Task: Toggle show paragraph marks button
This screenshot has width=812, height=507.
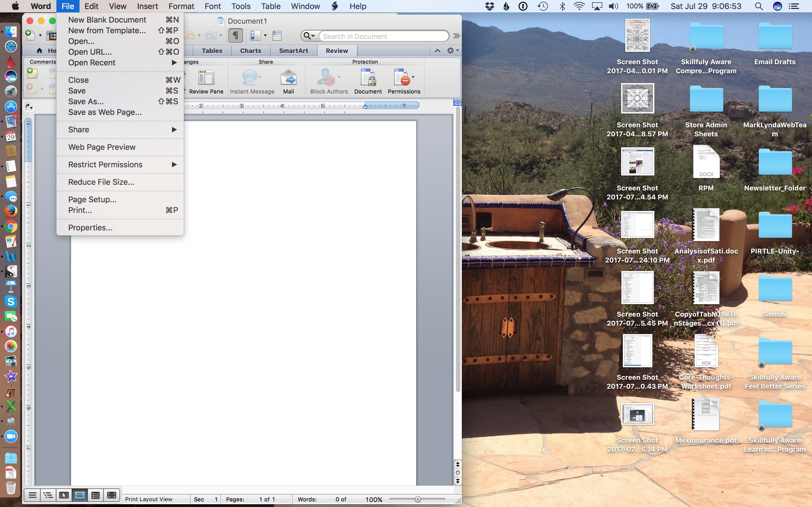Action: click(235, 35)
